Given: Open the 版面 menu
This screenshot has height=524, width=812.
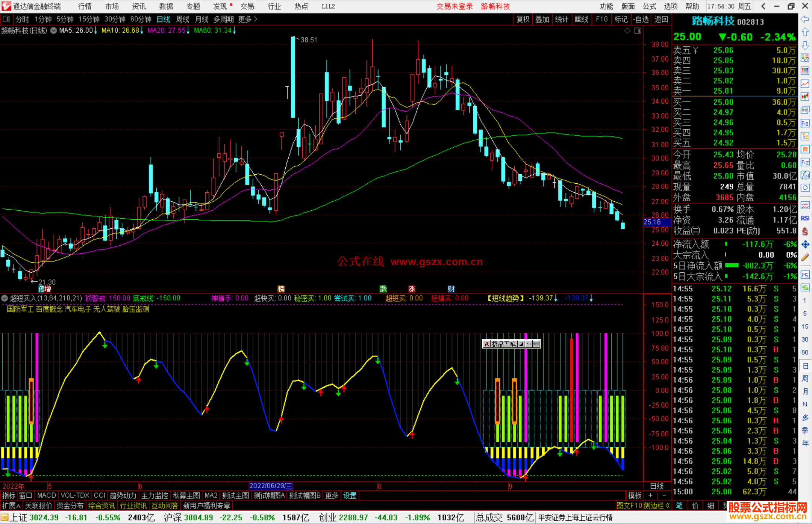Looking at the screenshot, I should click(x=628, y=6).
